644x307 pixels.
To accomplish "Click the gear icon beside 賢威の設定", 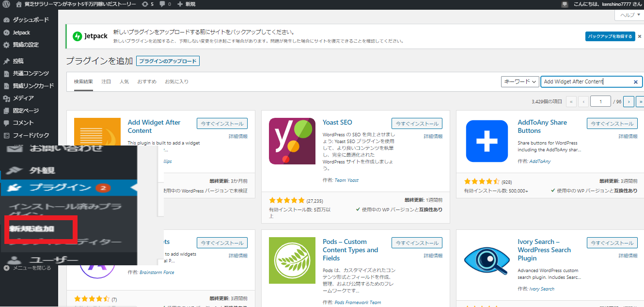I will pos(6,45).
